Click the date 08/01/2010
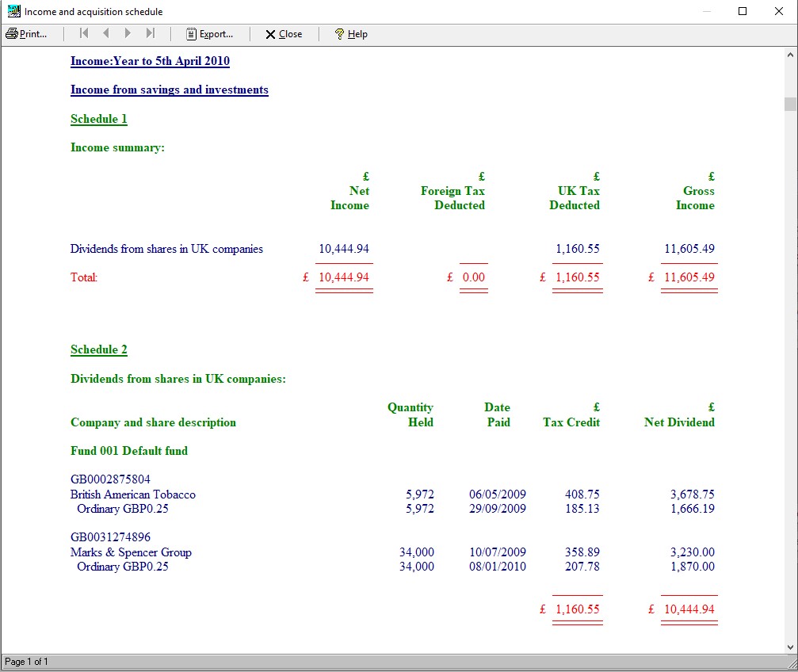The height and width of the screenshot is (672, 798). 497,567
